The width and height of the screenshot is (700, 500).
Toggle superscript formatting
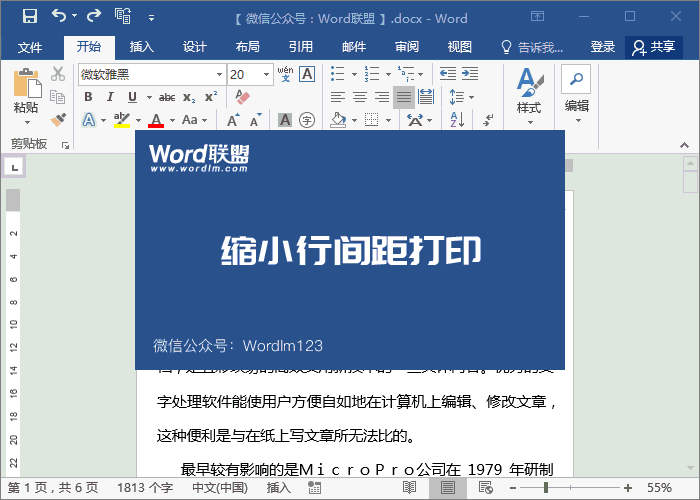tap(211, 97)
